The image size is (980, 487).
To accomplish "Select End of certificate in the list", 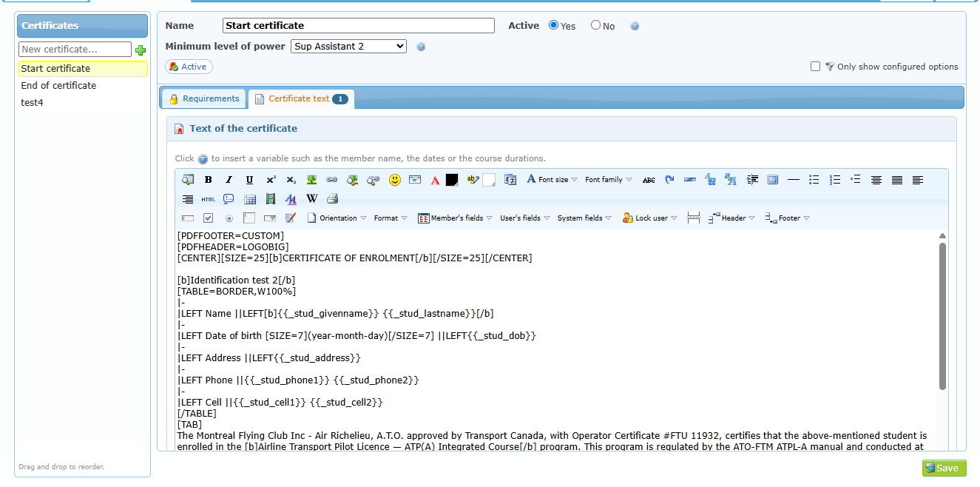I will 83,86.
